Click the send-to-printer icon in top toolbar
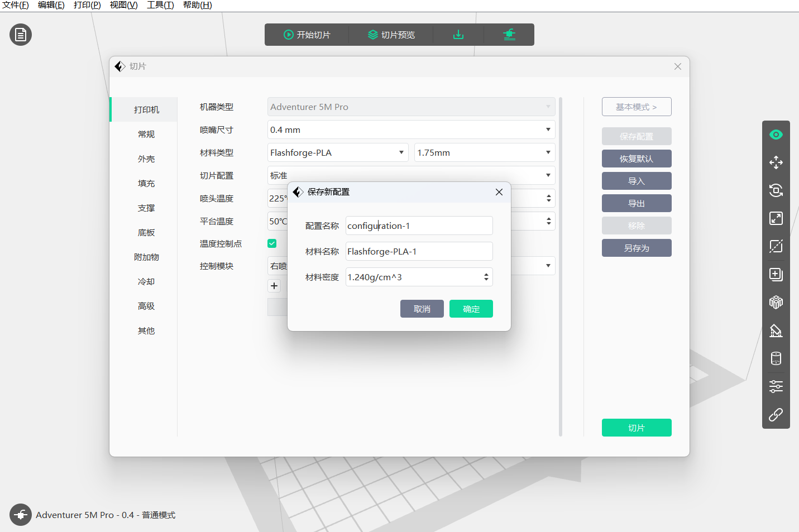799x532 pixels. tap(509, 35)
